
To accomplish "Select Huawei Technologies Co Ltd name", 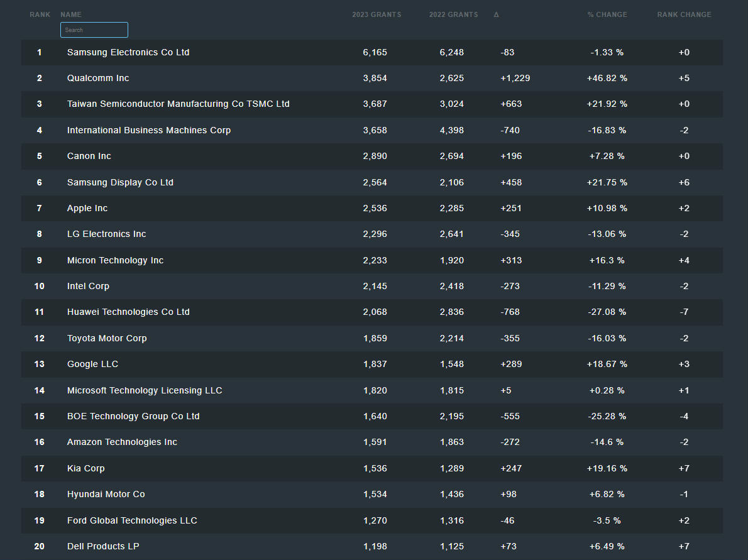I will click(128, 312).
